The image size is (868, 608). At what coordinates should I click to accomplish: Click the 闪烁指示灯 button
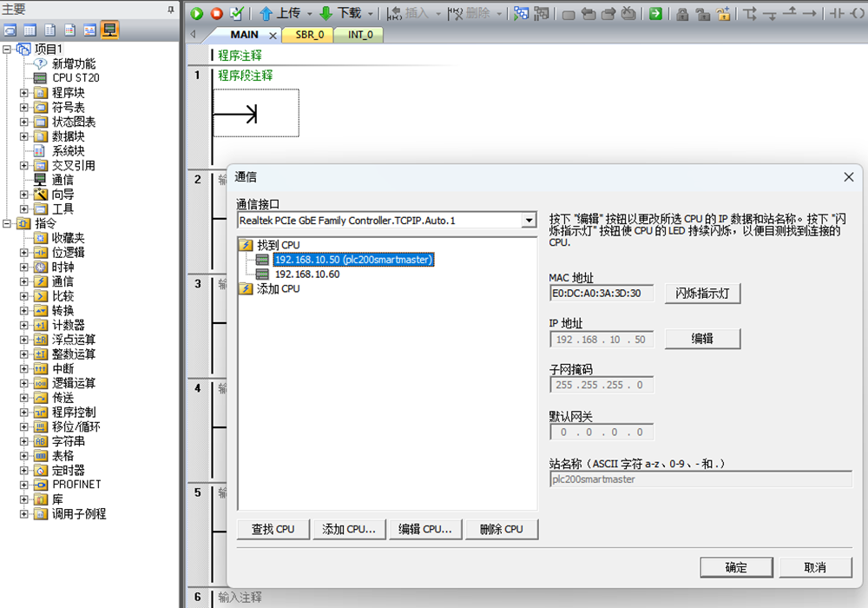pyautogui.click(x=702, y=294)
